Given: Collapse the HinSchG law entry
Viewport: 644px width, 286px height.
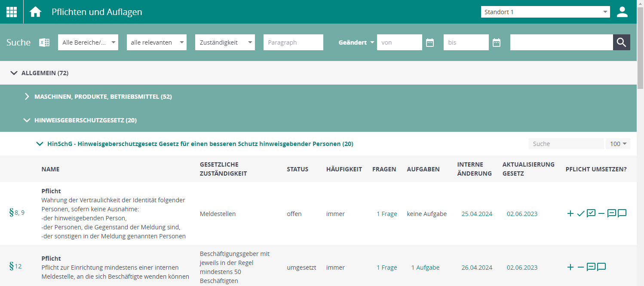Looking at the screenshot, I should pyautogui.click(x=39, y=144).
